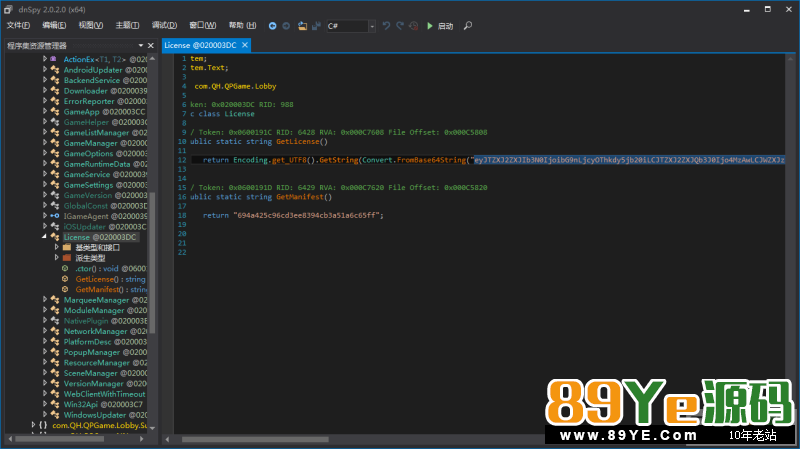Select GameSettings in the tree

click(x=105, y=185)
